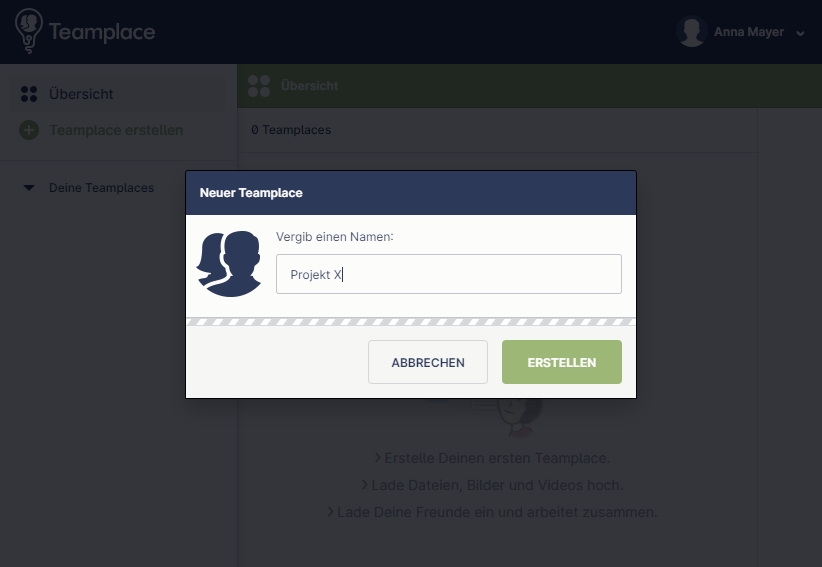Image resolution: width=822 pixels, height=567 pixels.
Task: Confirm with the green ERSTELLEN button
Action: [x=562, y=362]
